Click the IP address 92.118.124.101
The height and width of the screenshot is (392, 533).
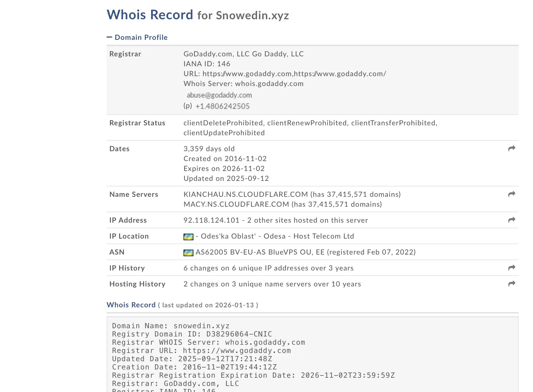[212, 220]
